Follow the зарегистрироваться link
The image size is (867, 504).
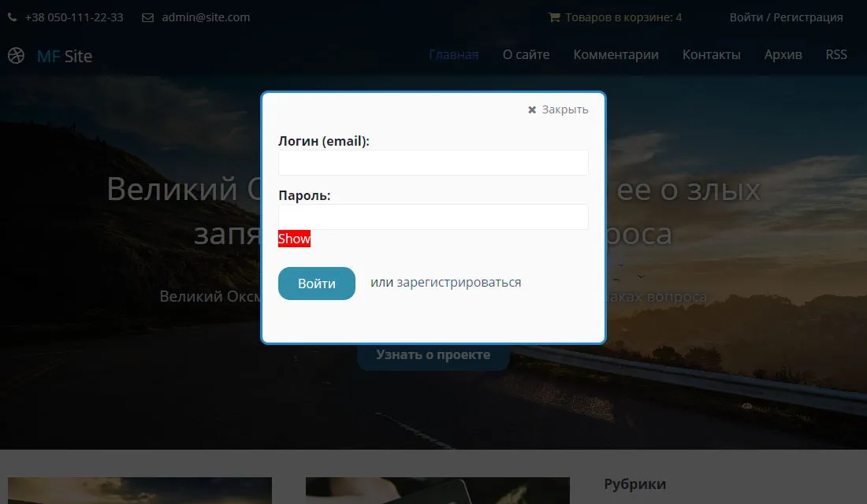459,282
